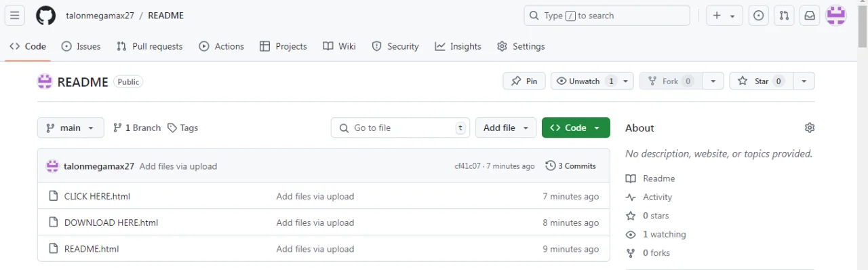Click the plus create-new button
This screenshot has height=270, width=868.
[x=724, y=16]
